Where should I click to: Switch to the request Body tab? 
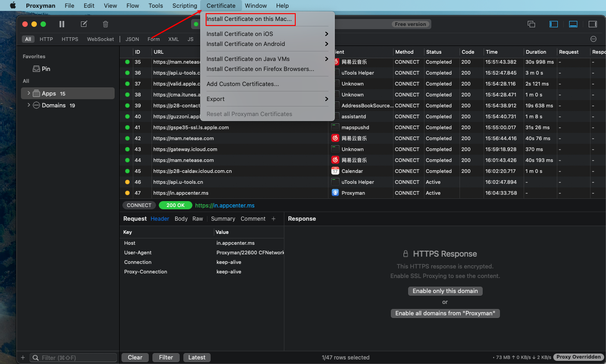(x=181, y=219)
